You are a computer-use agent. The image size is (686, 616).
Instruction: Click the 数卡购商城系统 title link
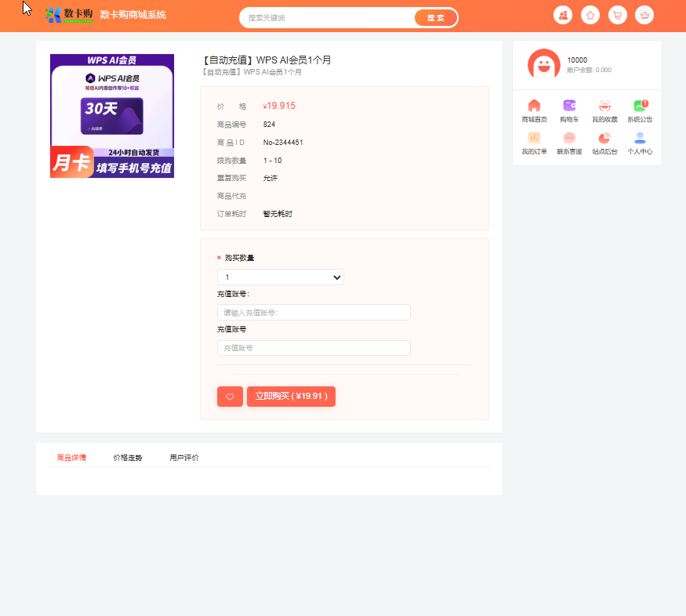(x=133, y=15)
